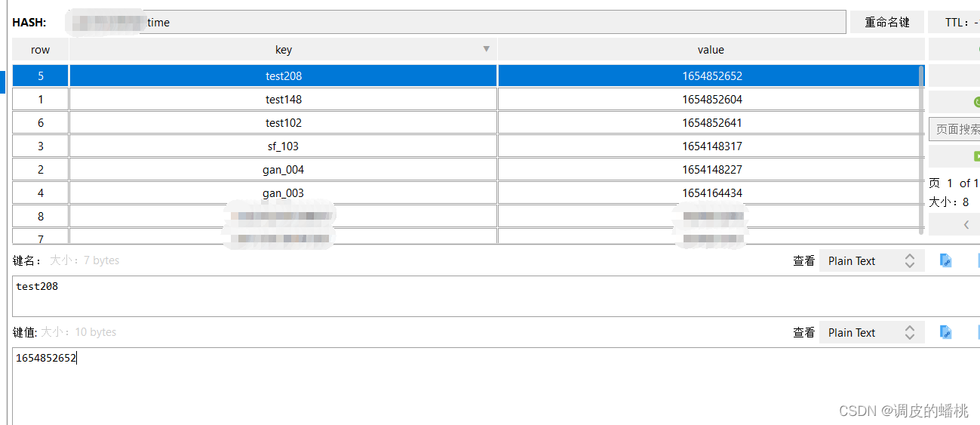Image resolution: width=980 pixels, height=425 pixels.
Task: Click the sort arrow in key column header
Action: coord(487,50)
